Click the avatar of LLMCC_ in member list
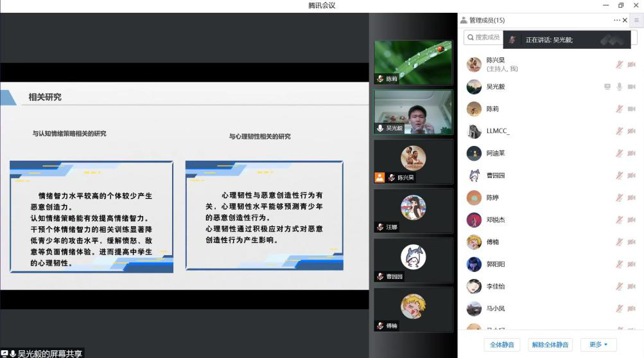 474,131
